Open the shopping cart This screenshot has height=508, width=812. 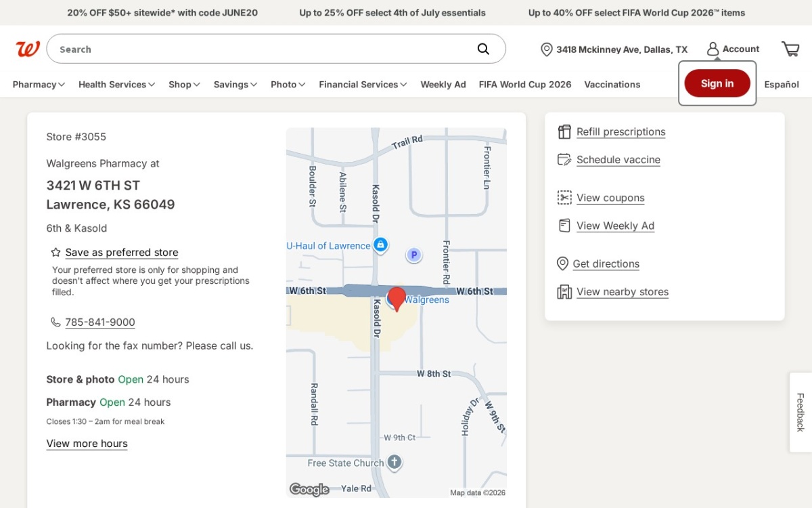[790, 49]
